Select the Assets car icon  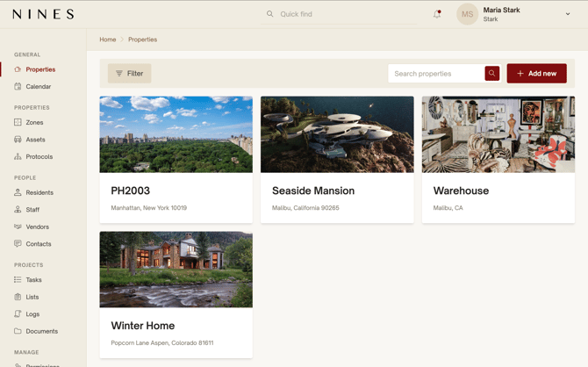pos(18,140)
